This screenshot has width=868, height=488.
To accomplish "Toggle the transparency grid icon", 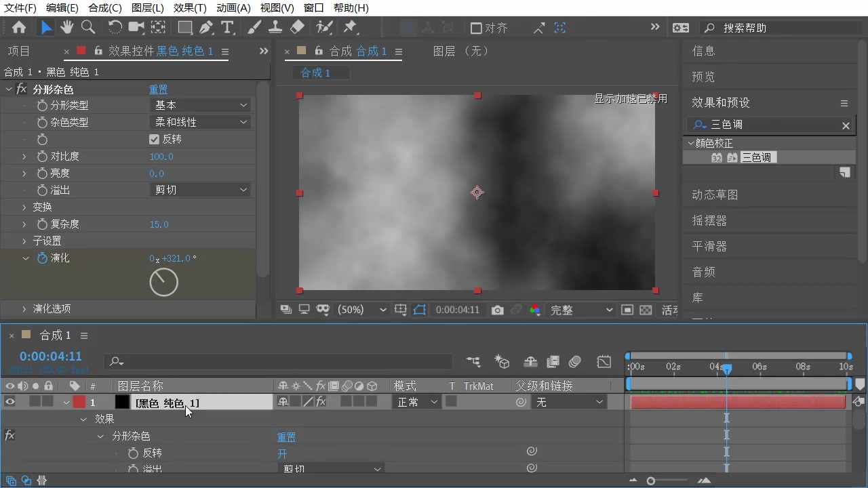I will click(646, 310).
